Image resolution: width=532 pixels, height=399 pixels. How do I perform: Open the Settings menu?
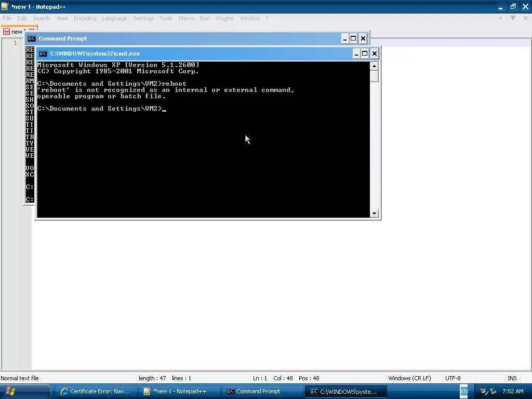tap(143, 18)
